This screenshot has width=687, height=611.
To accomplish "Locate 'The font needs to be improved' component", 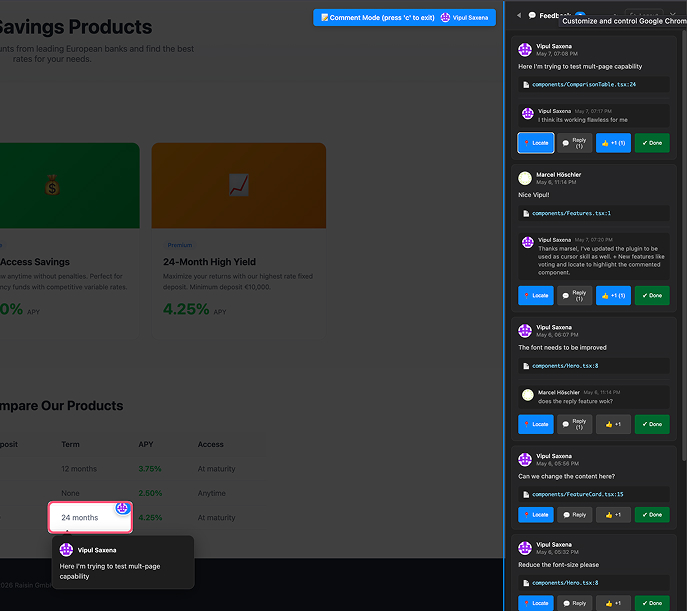I will pos(536,424).
